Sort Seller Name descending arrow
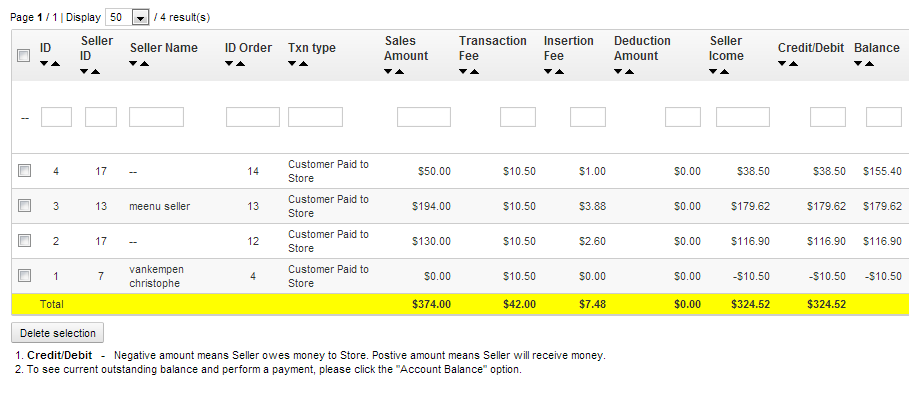The height and width of the screenshot is (395, 909). (134, 63)
